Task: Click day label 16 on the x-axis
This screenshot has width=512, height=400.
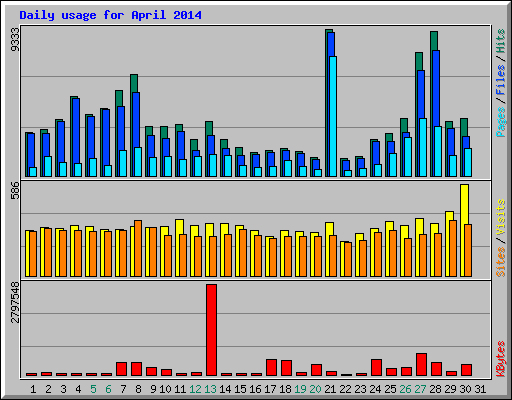Action: click(x=255, y=389)
